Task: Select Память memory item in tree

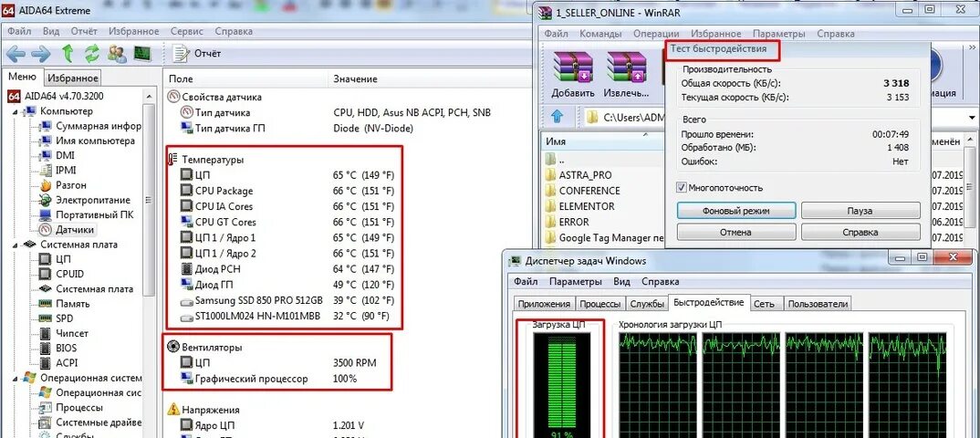Action: click(x=65, y=304)
